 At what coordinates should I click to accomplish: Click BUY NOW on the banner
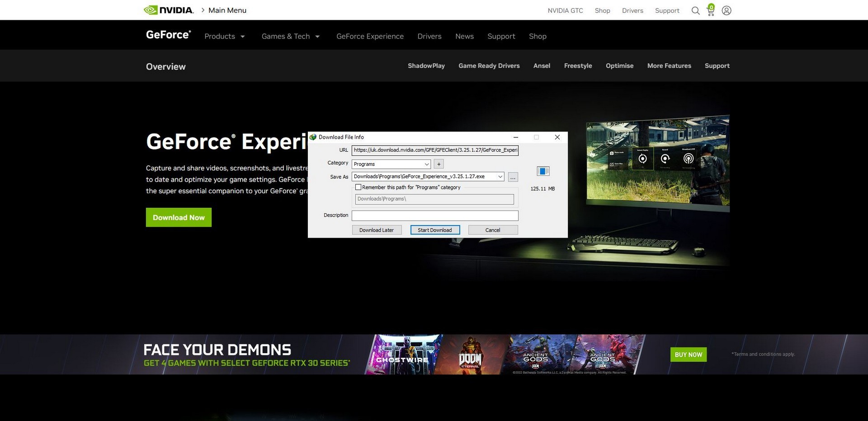point(688,355)
